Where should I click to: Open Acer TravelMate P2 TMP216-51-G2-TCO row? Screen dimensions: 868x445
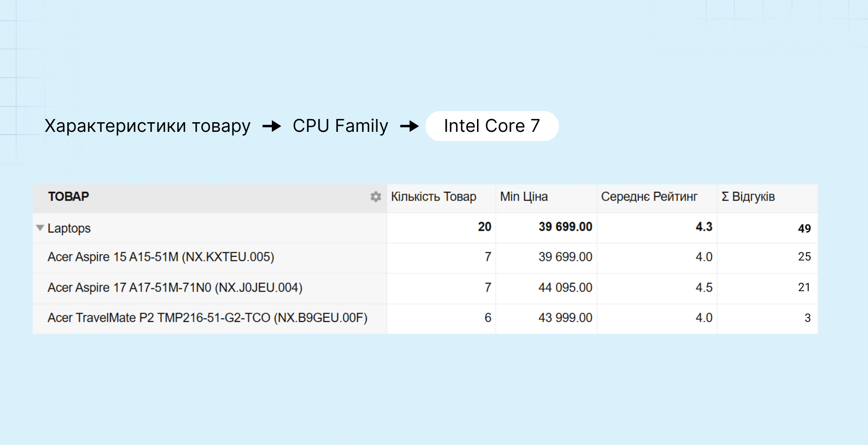207,318
